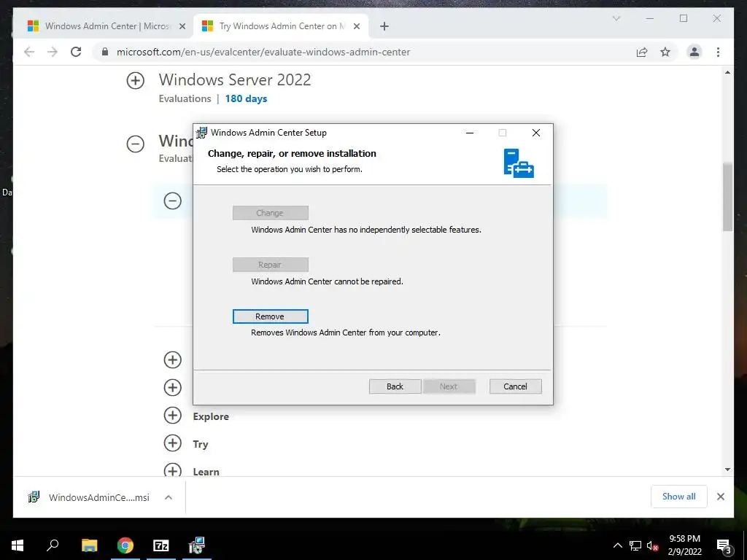
Task: Open File Explorer from taskbar
Action: pos(89,545)
